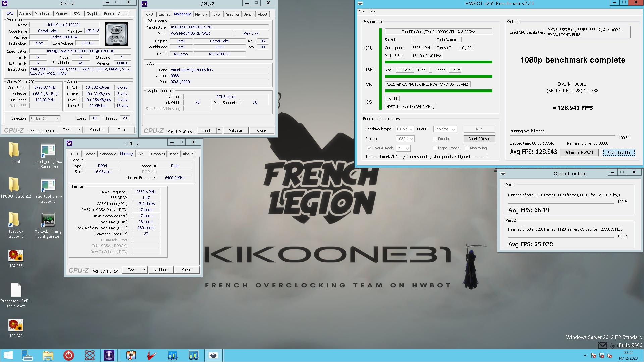Click the HWBOT x265 Benchmark title bar icon
Screen dimensions: 644x362
[x=360, y=4]
